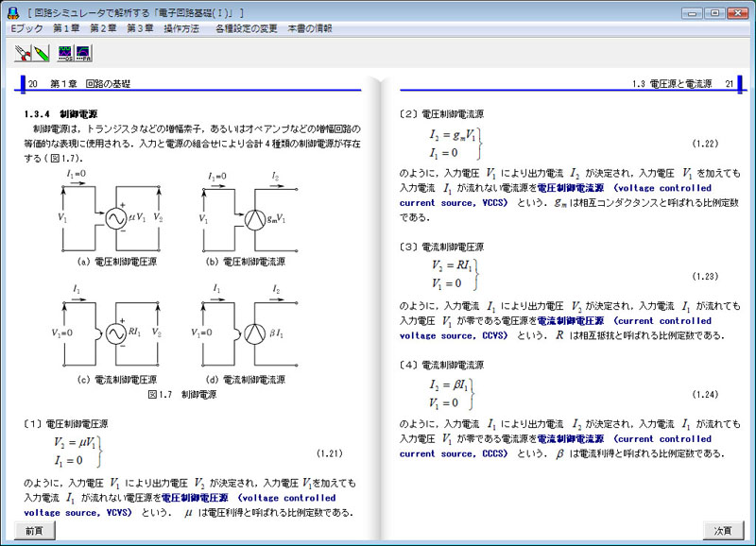Click the subsection heading "〔3〕電流制御電圧源"
The image size is (756, 546).
441,247
